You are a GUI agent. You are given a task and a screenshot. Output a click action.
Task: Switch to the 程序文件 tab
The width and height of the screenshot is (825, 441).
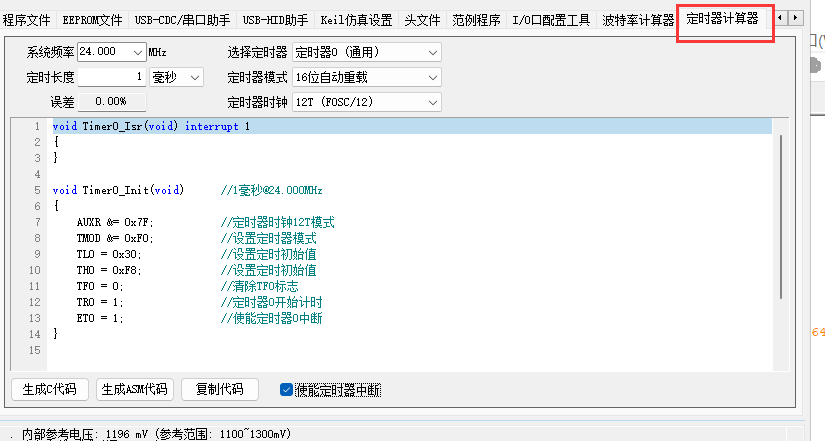pyautogui.click(x=27, y=20)
